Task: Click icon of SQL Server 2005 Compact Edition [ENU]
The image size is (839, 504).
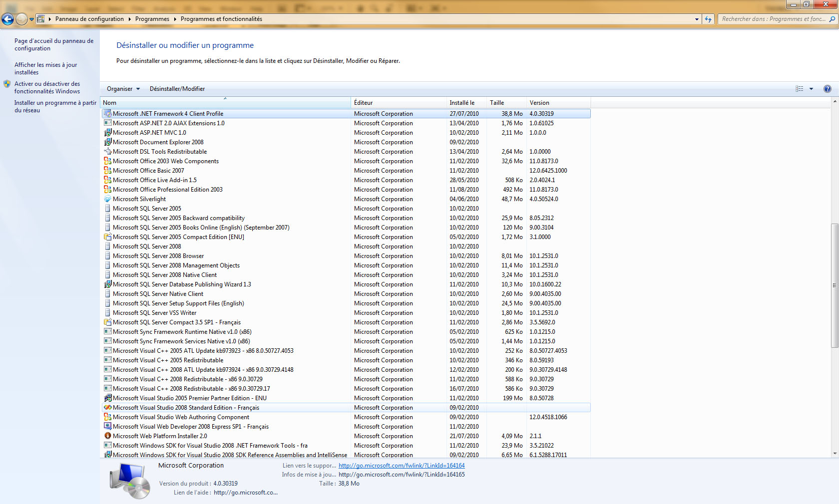Action: [x=107, y=237]
